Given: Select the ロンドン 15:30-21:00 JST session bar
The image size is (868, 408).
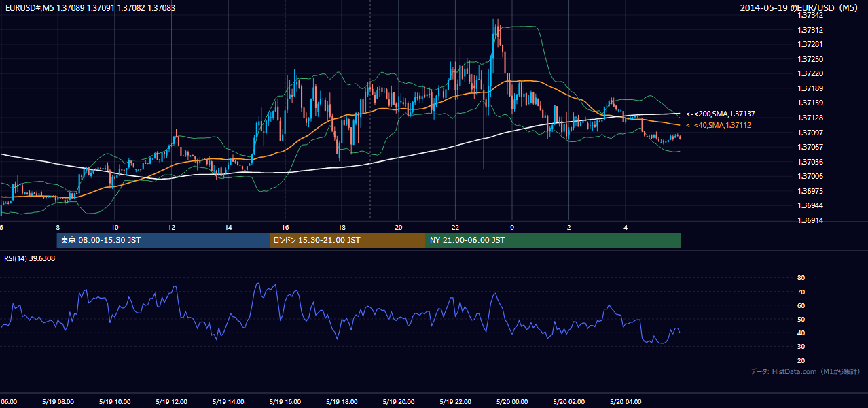Looking at the screenshot, I should (348, 240).
